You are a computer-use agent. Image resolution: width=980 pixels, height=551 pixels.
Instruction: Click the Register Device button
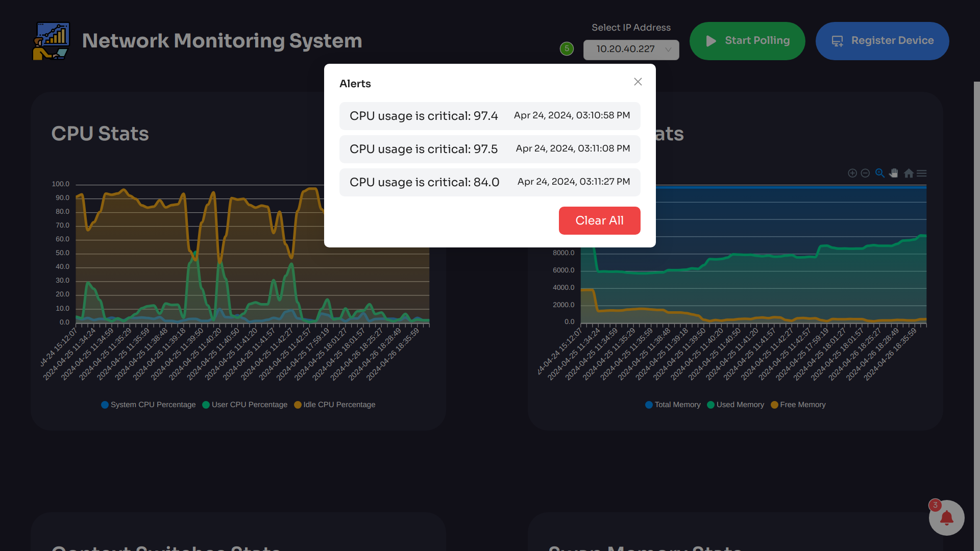[x=883, y=41]
